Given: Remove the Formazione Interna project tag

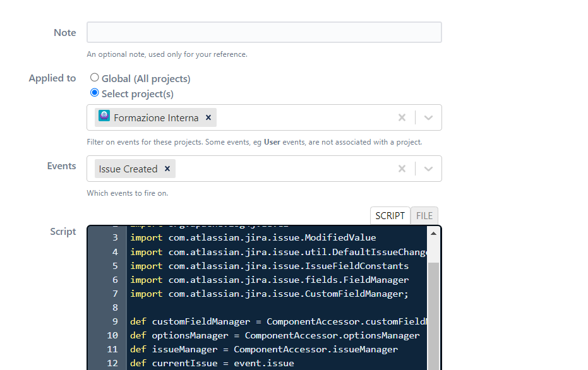Looking at the screenshot, I should tap(208, 117).
